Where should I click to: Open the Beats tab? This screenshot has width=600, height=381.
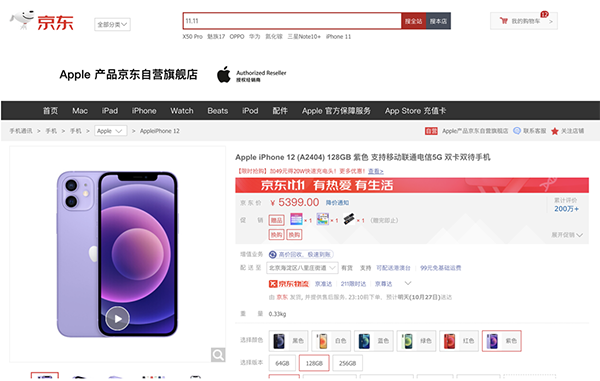(x=218, y=111)
